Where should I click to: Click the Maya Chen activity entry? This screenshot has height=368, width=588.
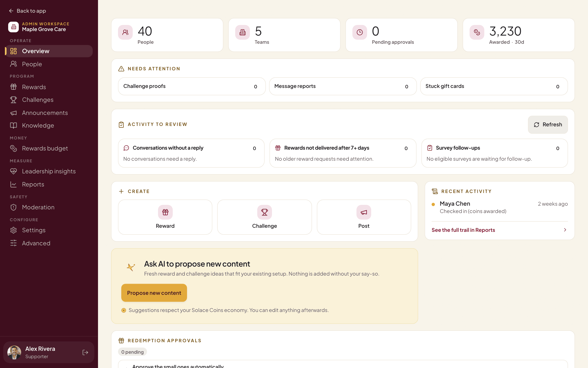pyautogui.click(x=500, y=207)
